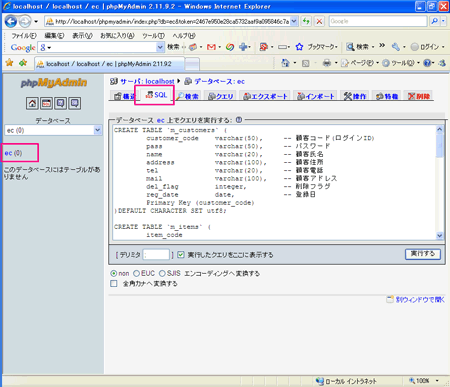
Task: Click the red Drop database tab
Action: coord(419,96)
